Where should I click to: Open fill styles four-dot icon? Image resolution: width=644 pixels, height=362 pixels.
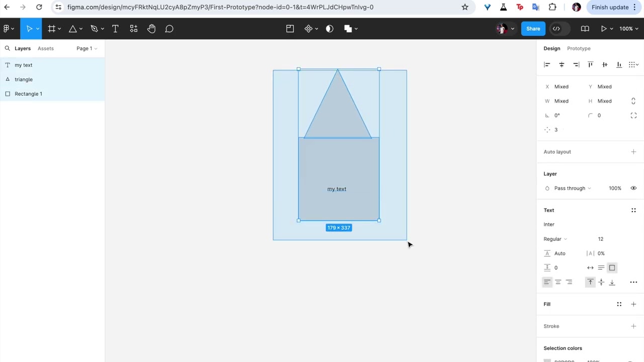tap(619, 304)
